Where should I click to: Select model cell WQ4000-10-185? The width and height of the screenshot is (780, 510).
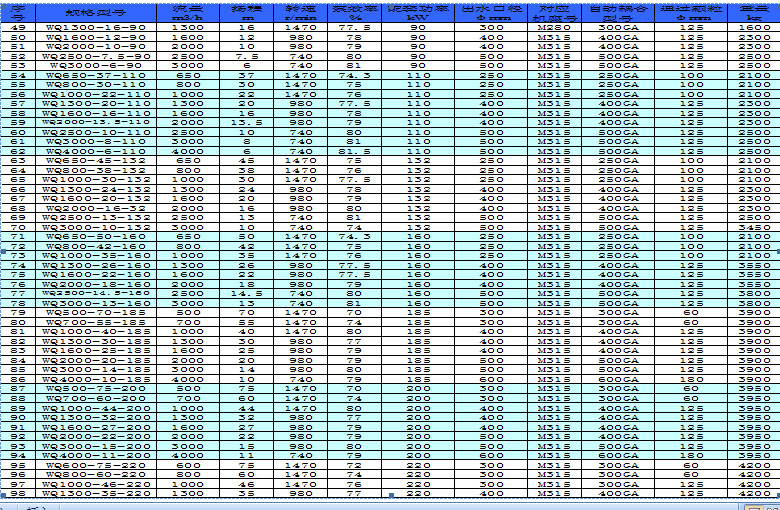pyautogui.click(x=96, y=379)
